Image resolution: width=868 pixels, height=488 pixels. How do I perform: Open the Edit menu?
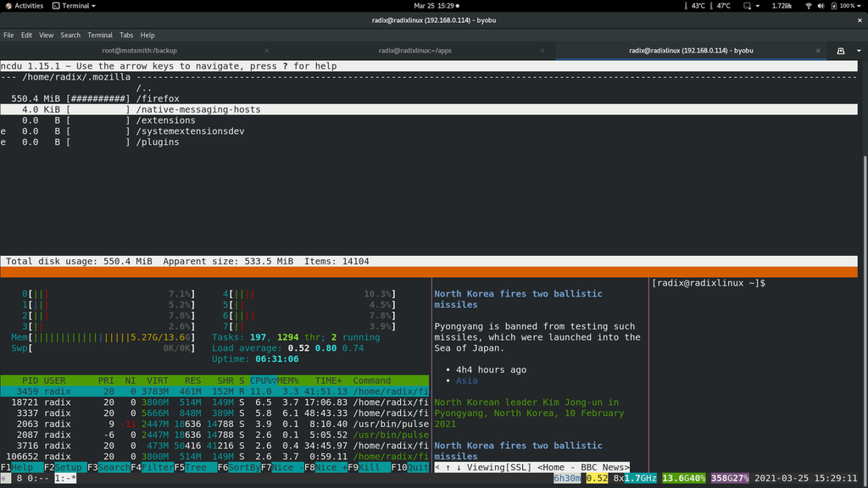click(26, 35)
